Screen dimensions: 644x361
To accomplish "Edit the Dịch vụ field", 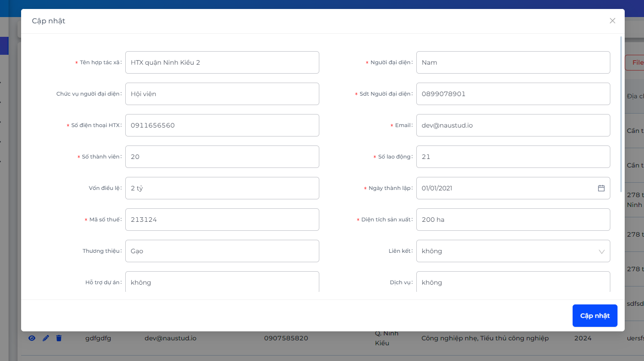I will pos(513,282).
